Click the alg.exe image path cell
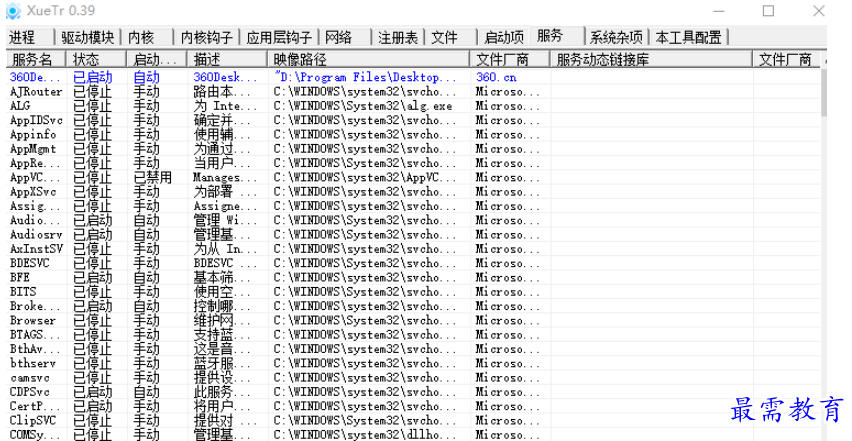This screenshot has height=441, width=852. 363,106
